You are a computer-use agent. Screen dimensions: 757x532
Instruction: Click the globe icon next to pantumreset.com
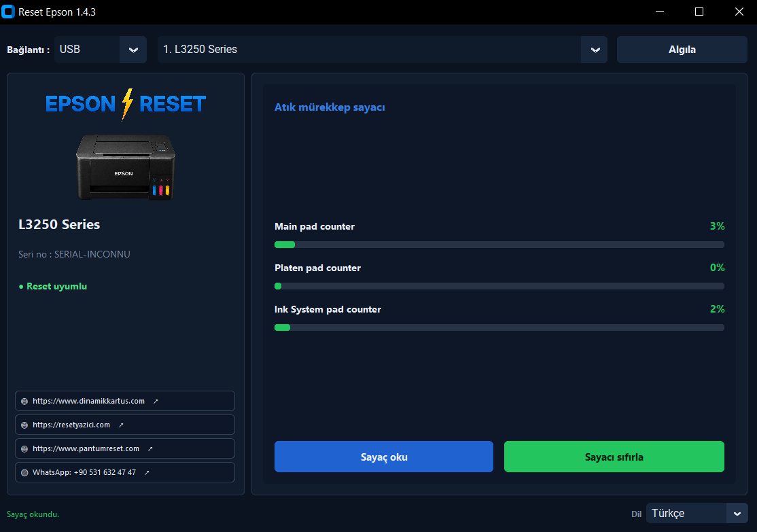point(24,449)
